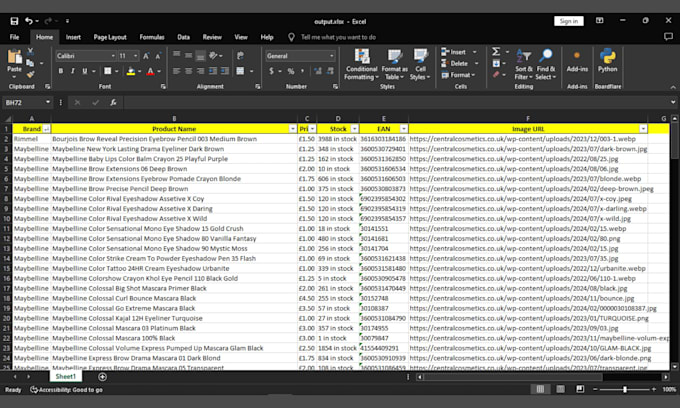Open the font size 11 dropdown

point(135,56)
